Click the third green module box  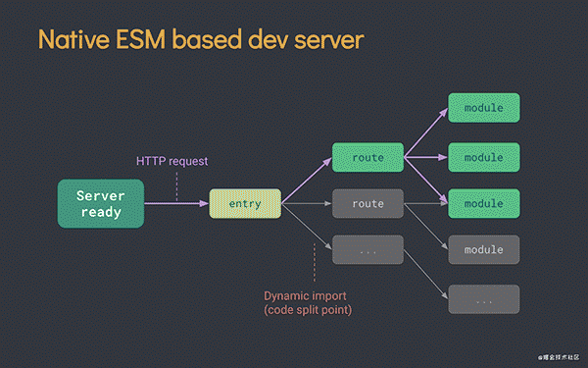[484, 203]
